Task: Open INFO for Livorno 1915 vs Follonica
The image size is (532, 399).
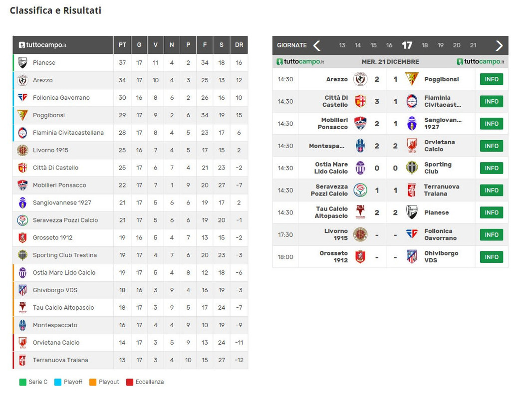Action: click(x=491, y=234)
